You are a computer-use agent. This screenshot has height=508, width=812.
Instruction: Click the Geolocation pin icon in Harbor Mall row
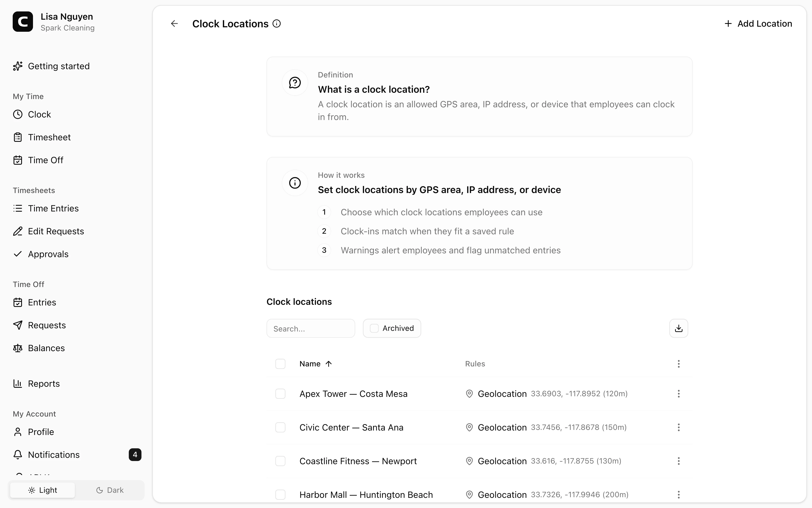click(x=469, y=495)
